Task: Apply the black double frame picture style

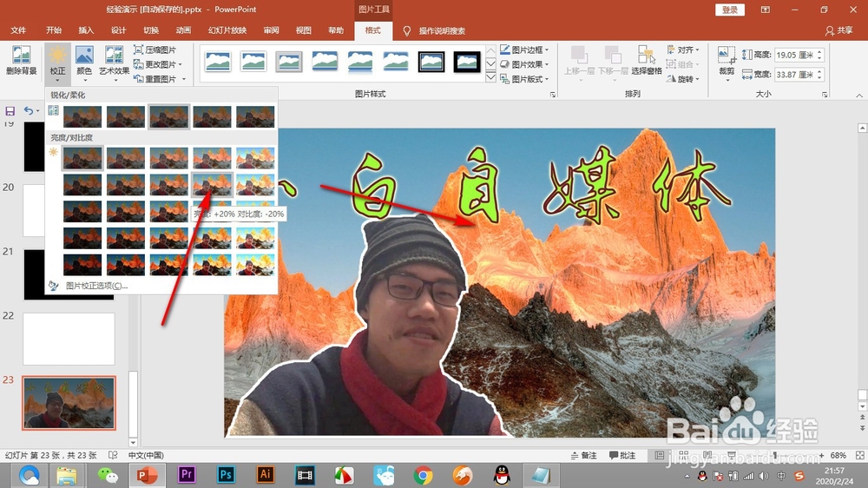Action: (431, 62)
